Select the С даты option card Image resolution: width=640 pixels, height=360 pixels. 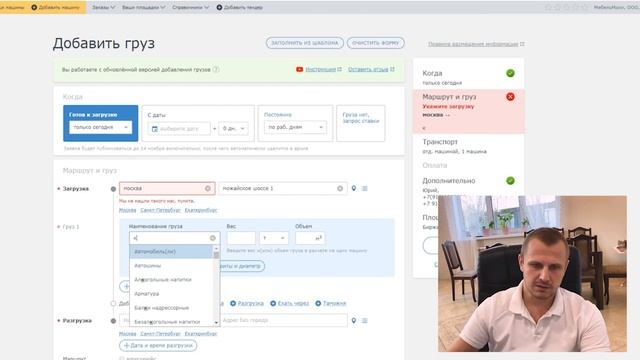coord(198,123)
